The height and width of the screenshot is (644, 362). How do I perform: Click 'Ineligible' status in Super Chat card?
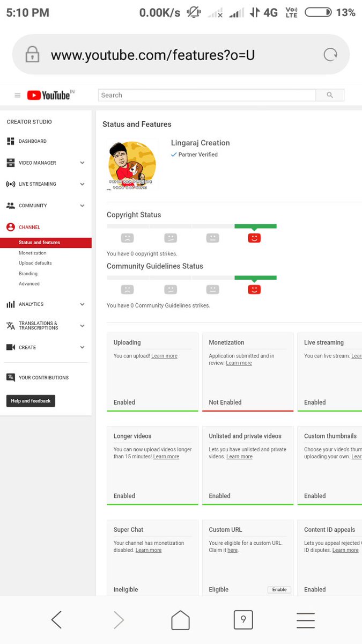coord(125,590)
